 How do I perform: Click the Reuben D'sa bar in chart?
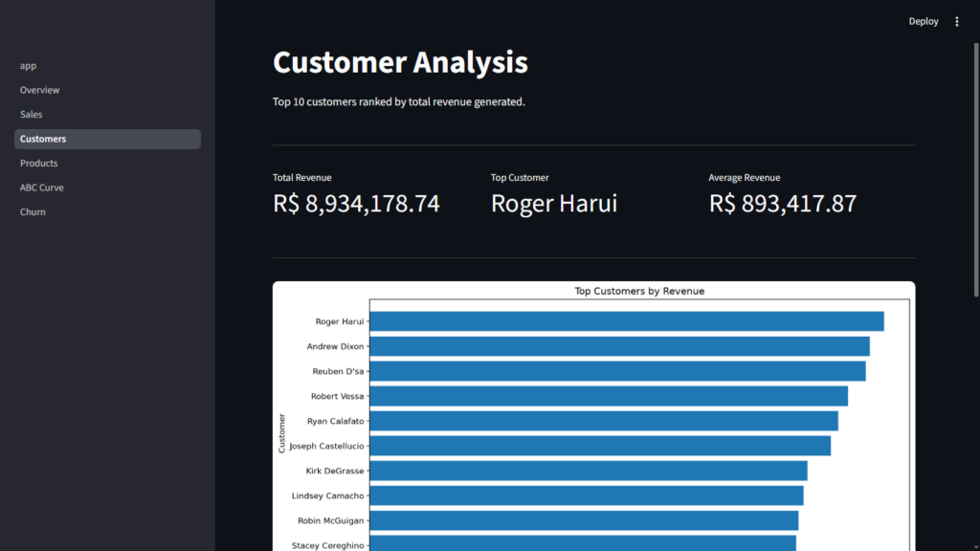[x=618, y=371]
